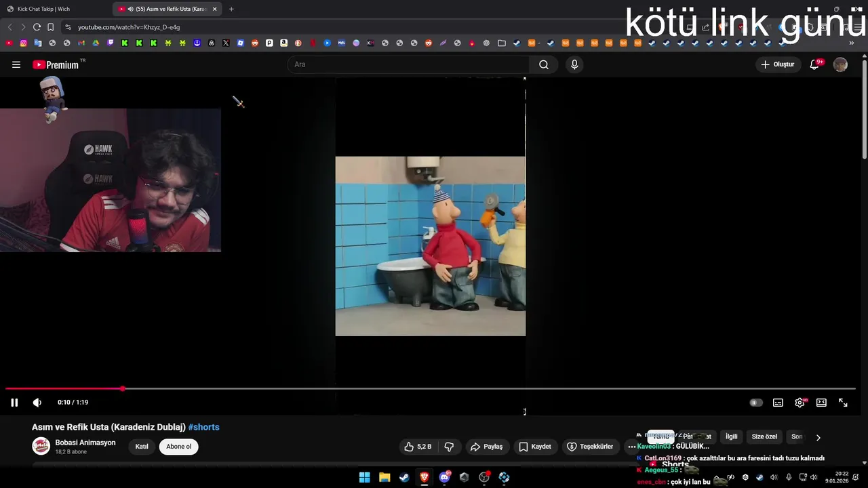Click the search magnifier button

(x=544, y=64)
